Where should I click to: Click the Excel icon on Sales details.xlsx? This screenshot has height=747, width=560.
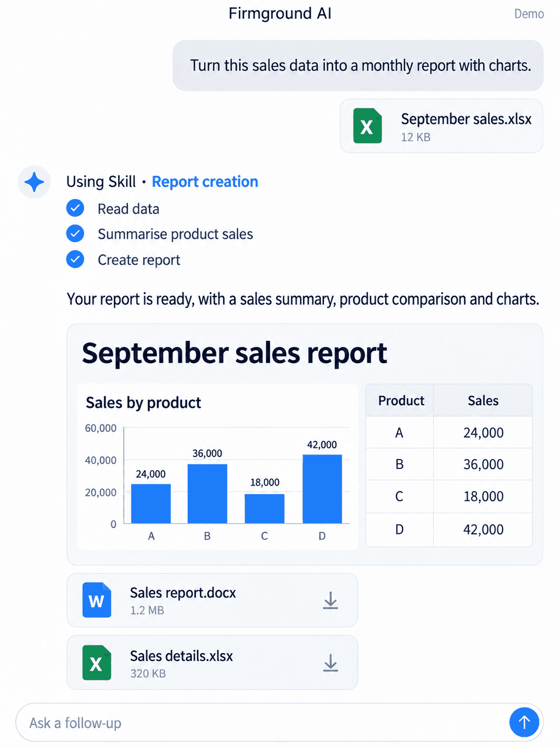tap(96, 663)
